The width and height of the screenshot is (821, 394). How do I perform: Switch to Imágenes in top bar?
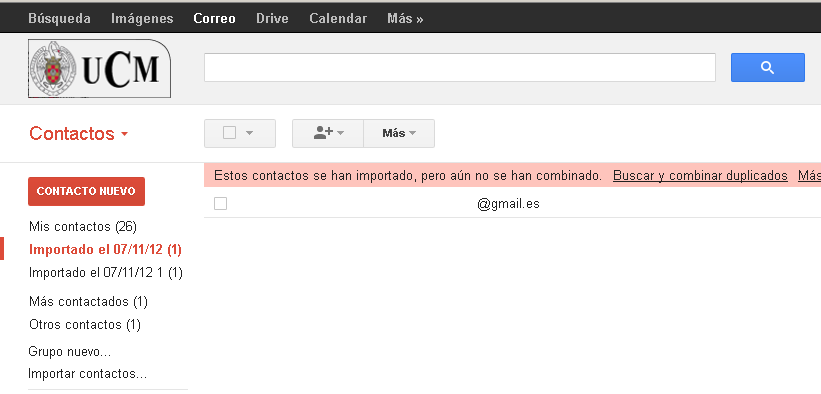pyautogui.click(x=142, y=18)
